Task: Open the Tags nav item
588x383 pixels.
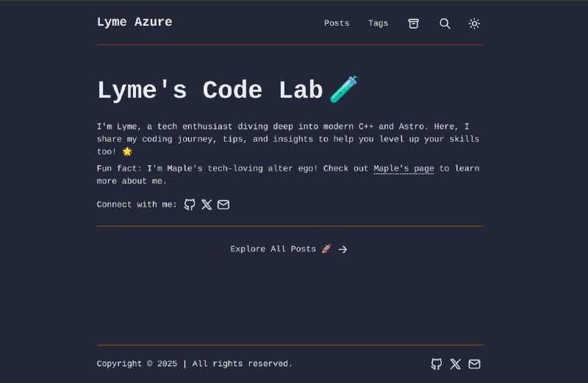Action: pos(378,24)
